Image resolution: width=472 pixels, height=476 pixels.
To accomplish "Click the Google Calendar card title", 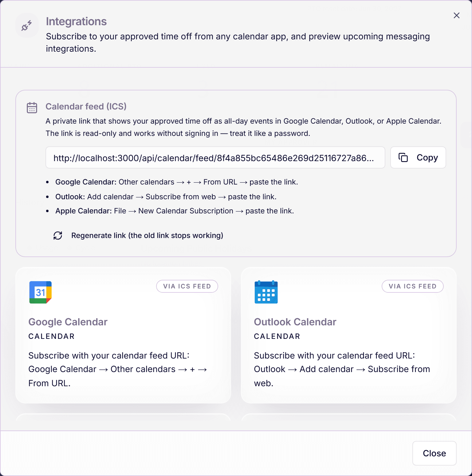I will pos(68,322).
